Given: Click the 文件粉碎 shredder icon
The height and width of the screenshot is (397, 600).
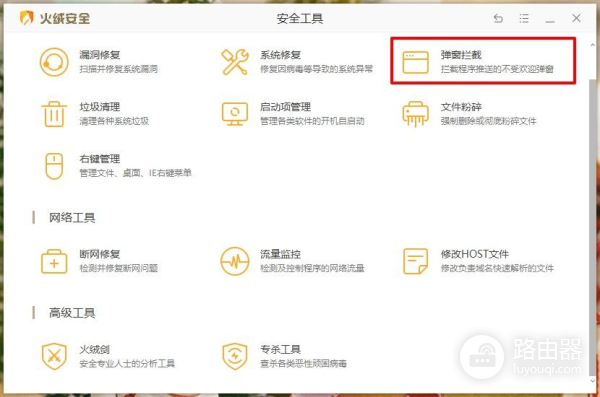Looking at the screenshot, I should (415, 114).
